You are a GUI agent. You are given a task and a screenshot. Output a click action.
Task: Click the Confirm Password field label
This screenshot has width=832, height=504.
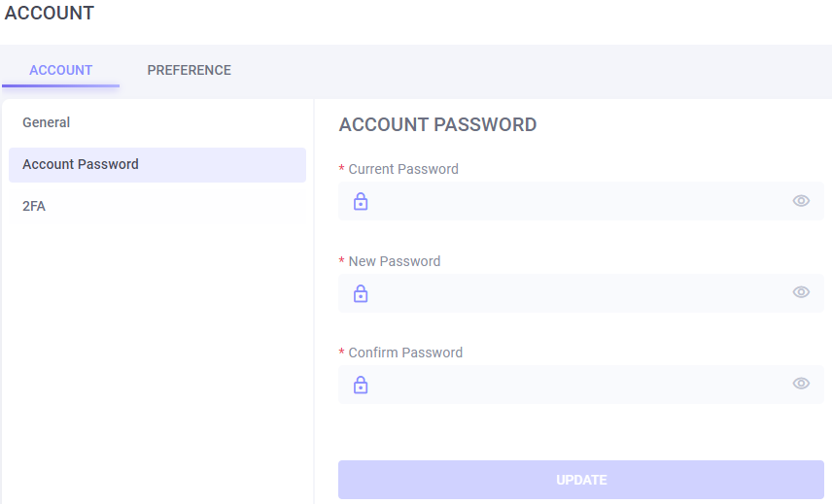click(405, 353)
